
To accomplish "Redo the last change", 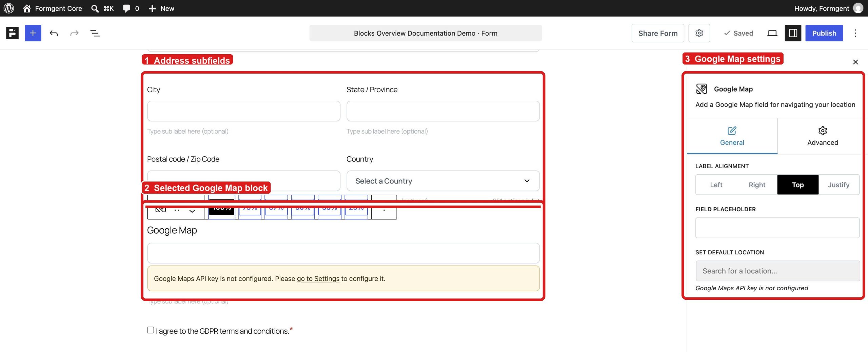I will [x=74, y=33].
